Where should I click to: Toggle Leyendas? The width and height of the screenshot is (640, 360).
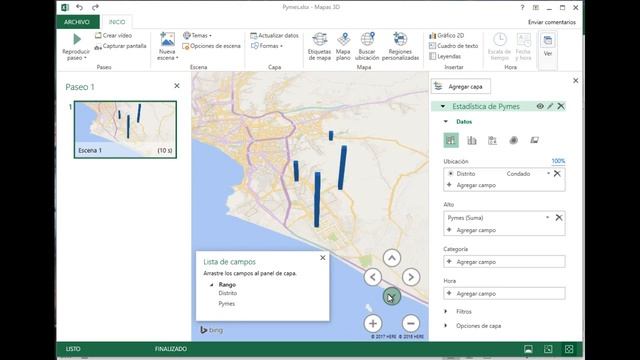(x=445, y=56)
